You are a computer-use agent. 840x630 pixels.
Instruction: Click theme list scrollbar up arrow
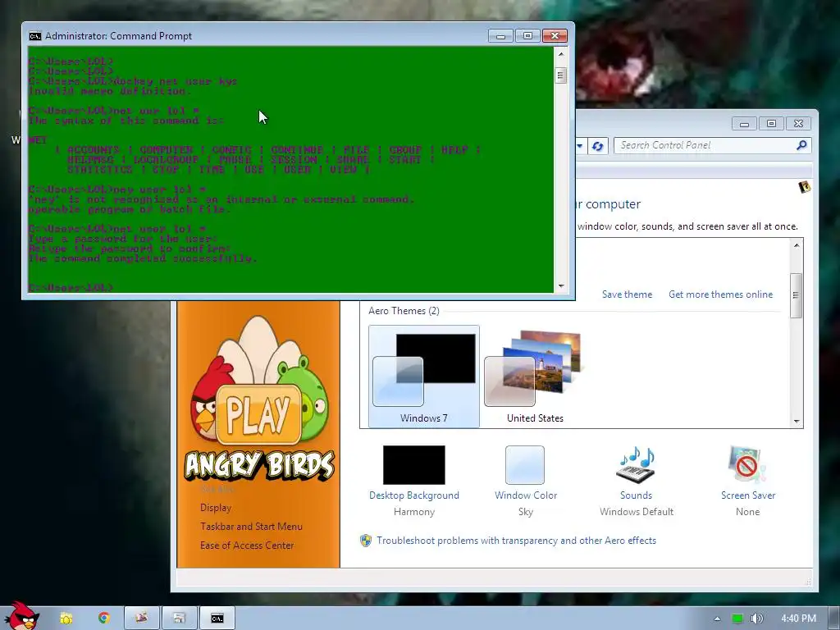click(x=797, y=244)
